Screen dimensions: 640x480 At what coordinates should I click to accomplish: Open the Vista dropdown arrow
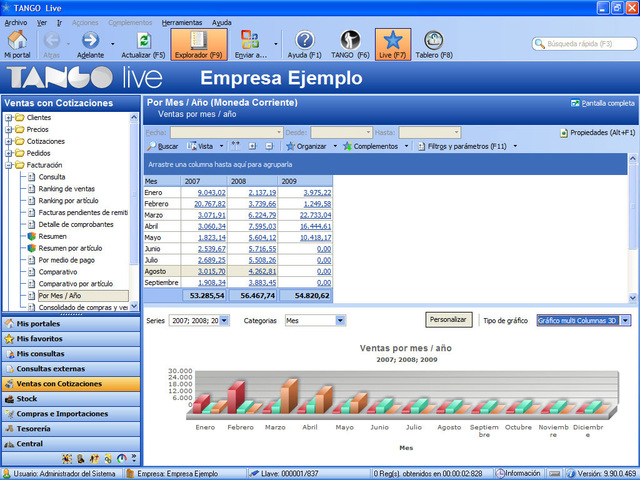click(222, 146)
